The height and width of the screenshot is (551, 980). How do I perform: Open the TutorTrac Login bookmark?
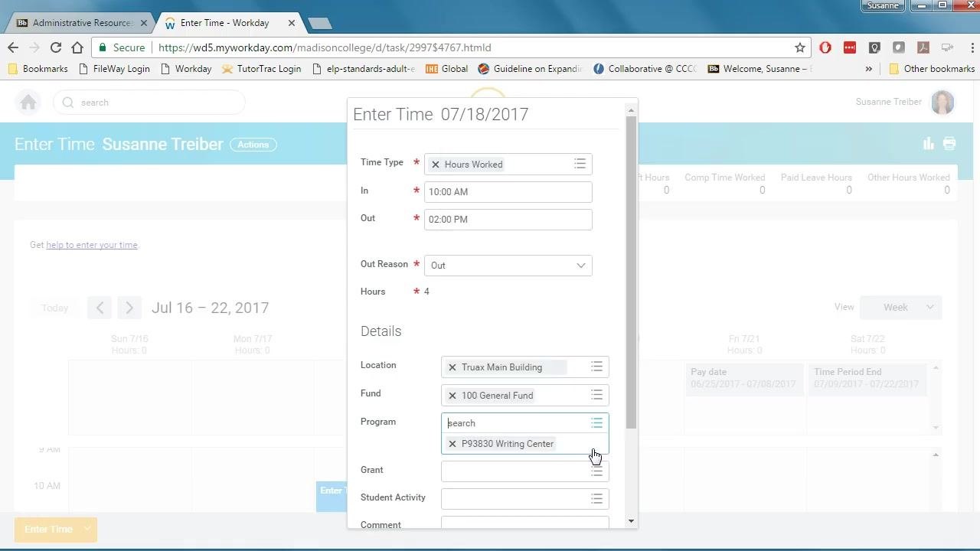tap(262, 68)
